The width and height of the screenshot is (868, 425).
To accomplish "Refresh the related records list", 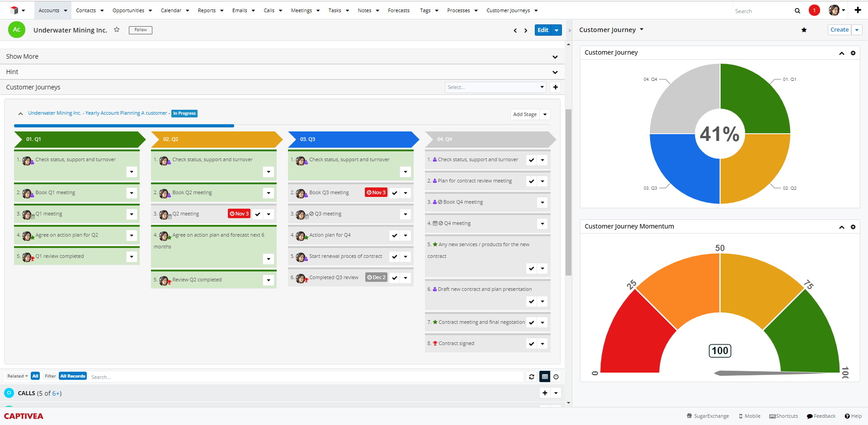I will point(531,376).
